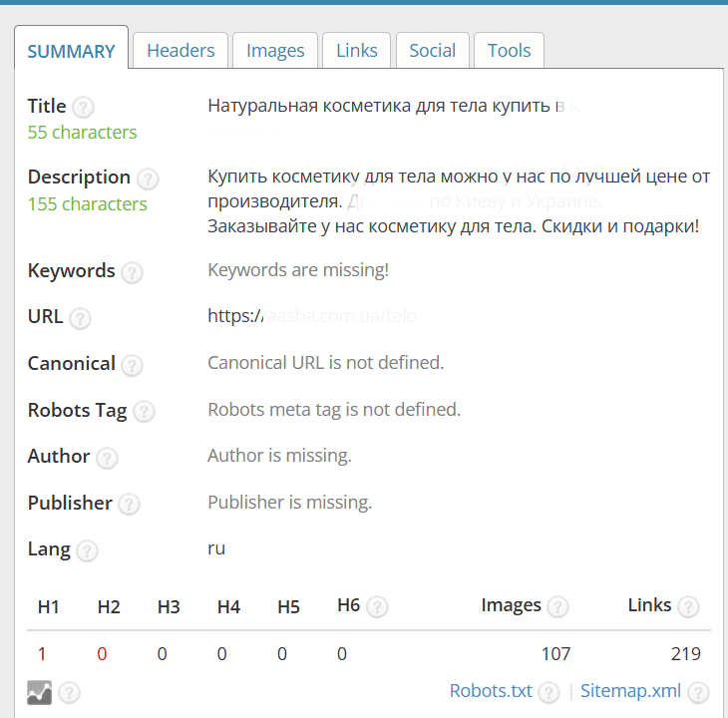
Task: Click help icon next to Author
Action: [x=107, y=458]
